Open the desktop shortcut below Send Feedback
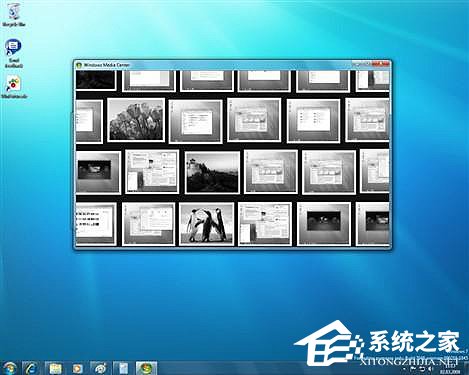The image size is (469, 375). (13, 87)
